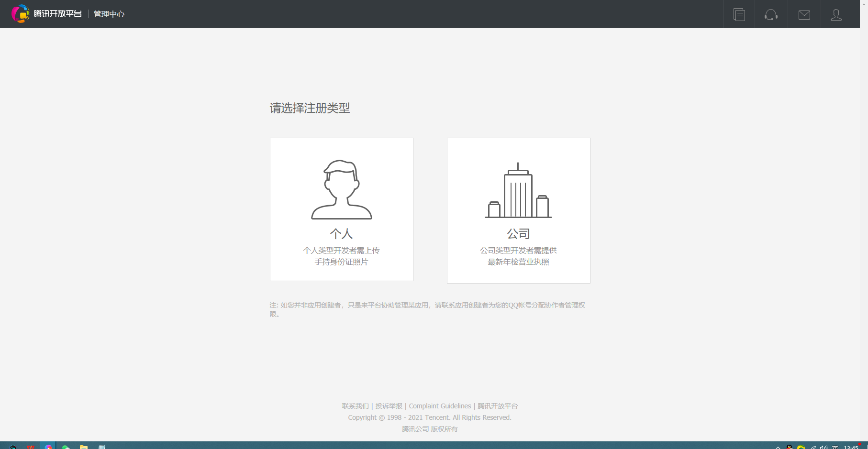The image size is (868, 449).
Task: Click the 最新年检营业执照 description text
Action: [x=518, y=262]
